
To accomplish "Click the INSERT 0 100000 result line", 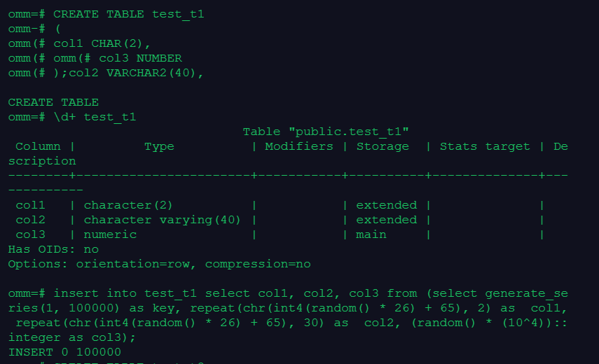I will tap(64, 352).
